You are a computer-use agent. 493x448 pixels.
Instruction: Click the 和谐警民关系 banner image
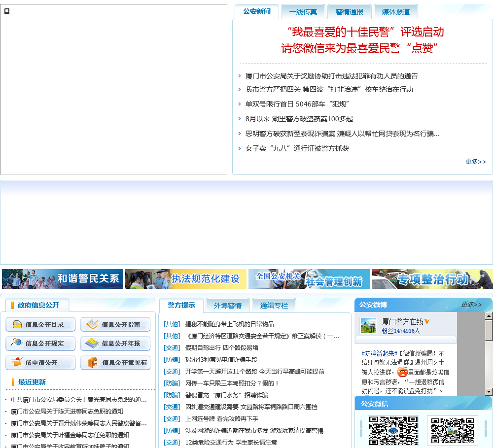[x=63, y=279]
